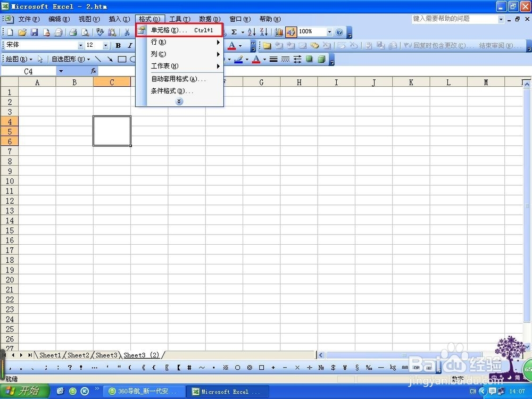Click the Microsoft Excel taskbar button
The width and height of the screenshot is (532, 399).
pos(228,392)
